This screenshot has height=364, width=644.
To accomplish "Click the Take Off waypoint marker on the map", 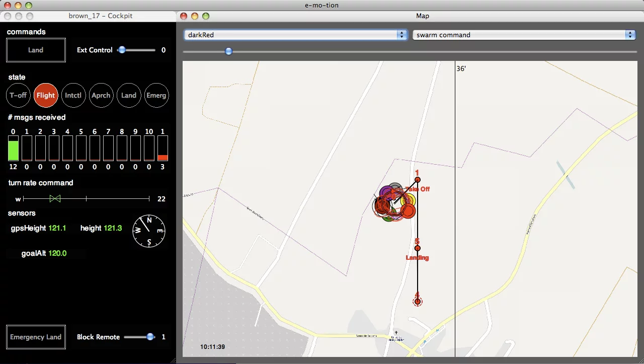I will click(417, 180).
